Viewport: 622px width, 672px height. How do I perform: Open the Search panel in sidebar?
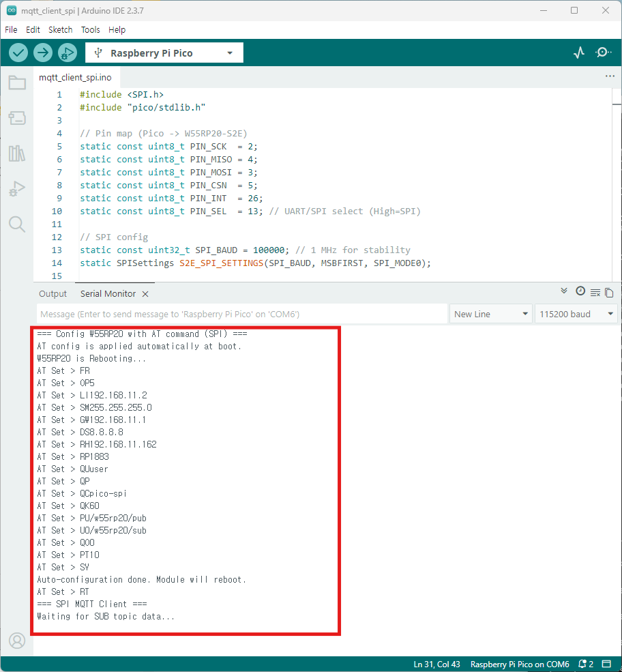point(17,224)
